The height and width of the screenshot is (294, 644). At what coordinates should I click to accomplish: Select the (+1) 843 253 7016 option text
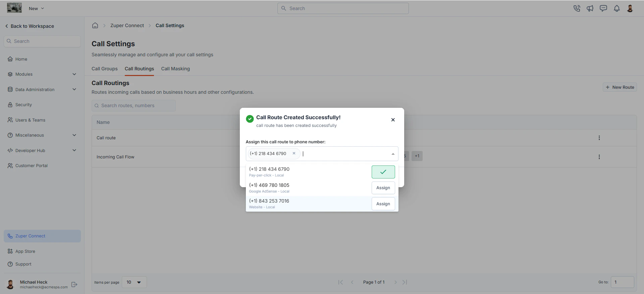(x=269, y=201)
